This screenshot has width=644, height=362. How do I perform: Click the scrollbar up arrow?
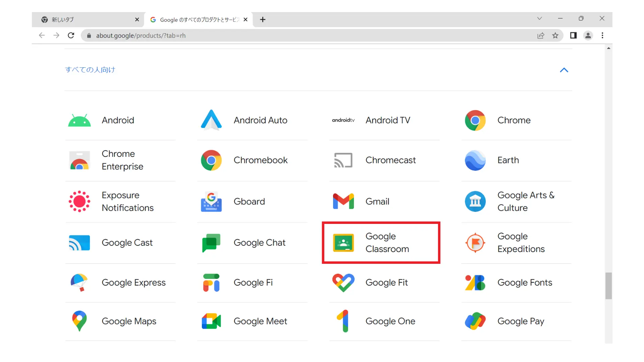pos(608,48)
